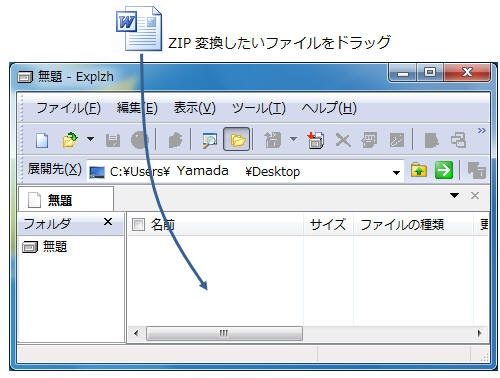The height and width of the screenshot is (378, 500).
Task: Sort by the サイズ column header
Action: (328, 224)
